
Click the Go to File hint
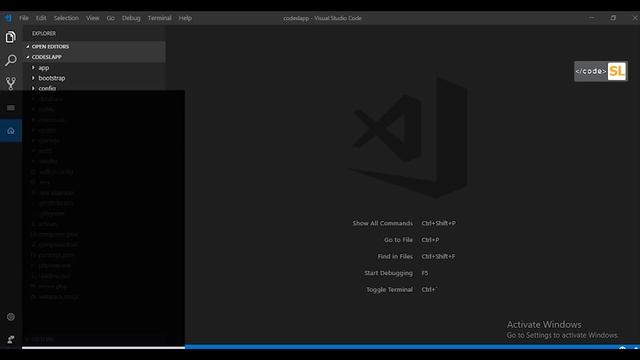coord(398,240)
